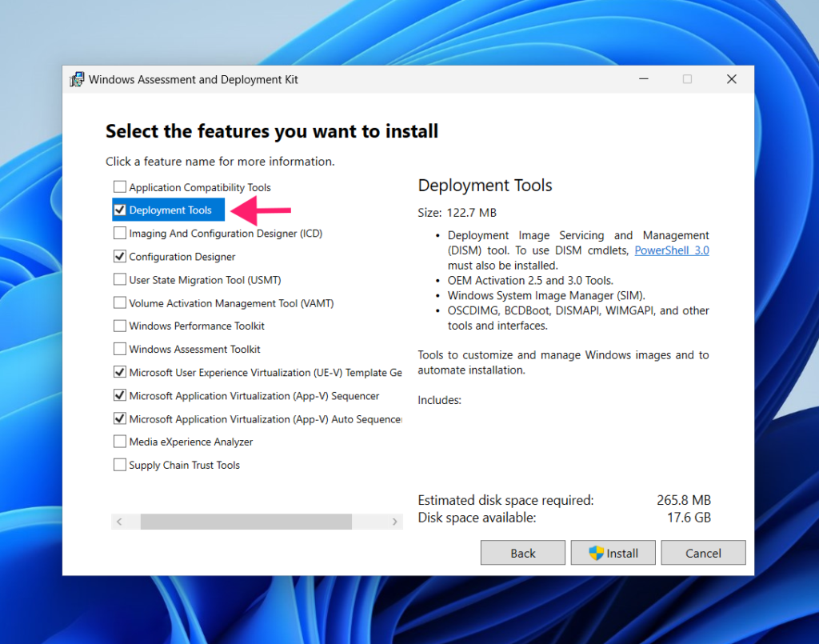
Task: Select the Configuration Designer feature name
Action: coord(182,257)
